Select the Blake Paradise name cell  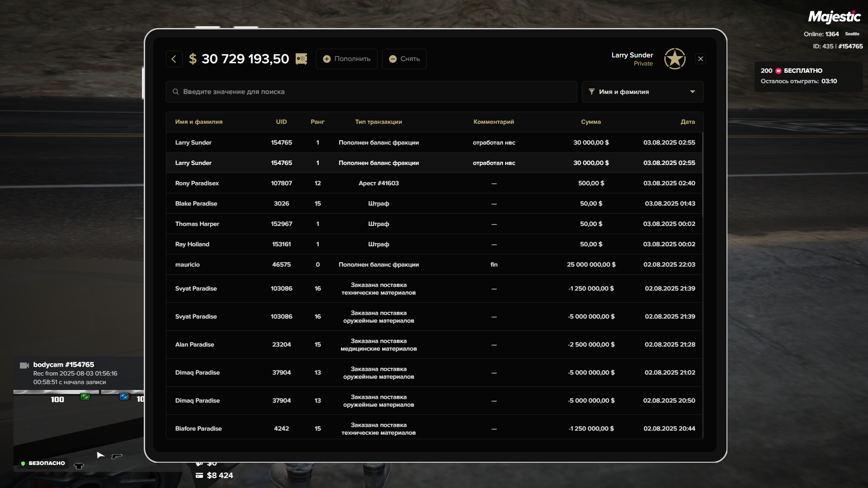(x=196, y=204)
